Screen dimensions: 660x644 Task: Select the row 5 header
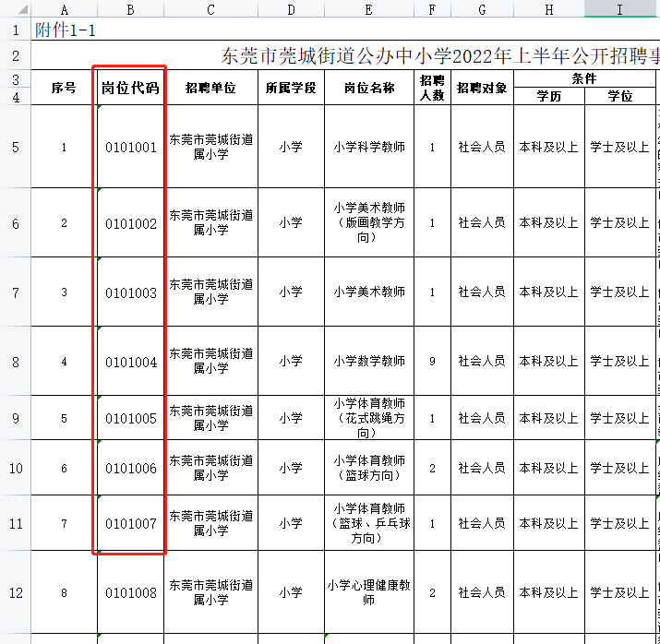(x=15, y=147)
